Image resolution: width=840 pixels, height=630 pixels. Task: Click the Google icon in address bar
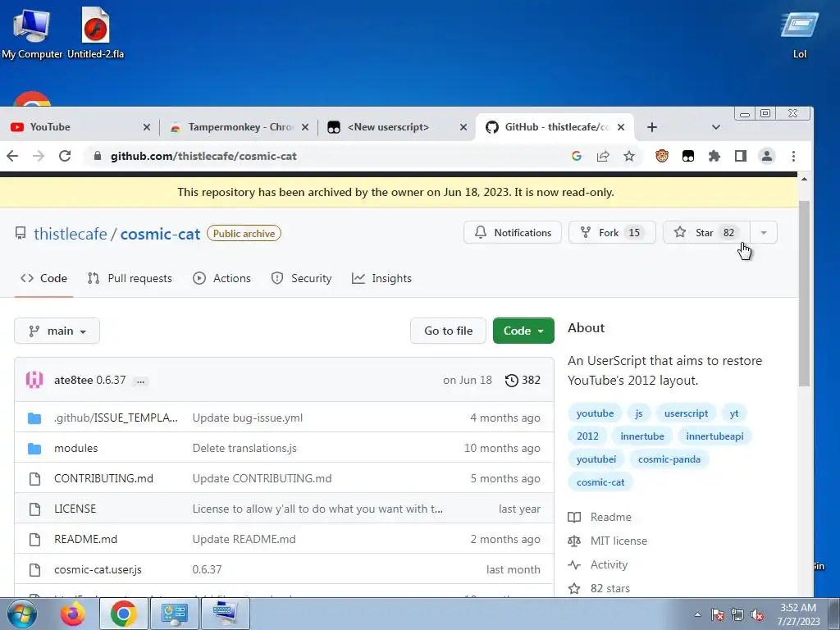tap(577, 156)
